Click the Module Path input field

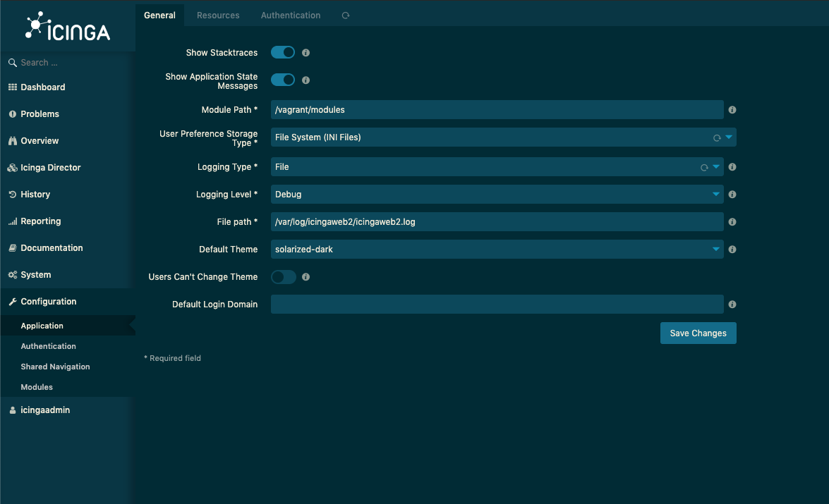tap(497, 110)
